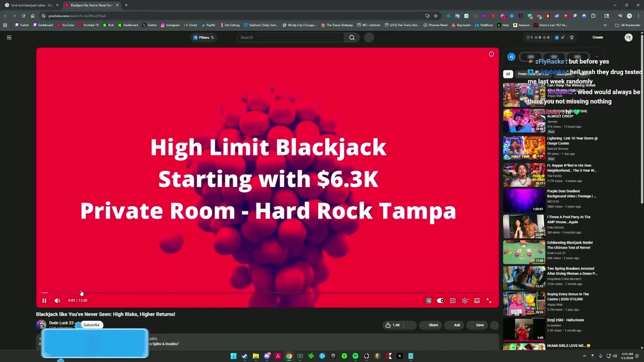Image resolution: width=644 pixels, height=362 pixels.
Task: Open the YouTube TV bookmark
Action: tap(89, 25)
